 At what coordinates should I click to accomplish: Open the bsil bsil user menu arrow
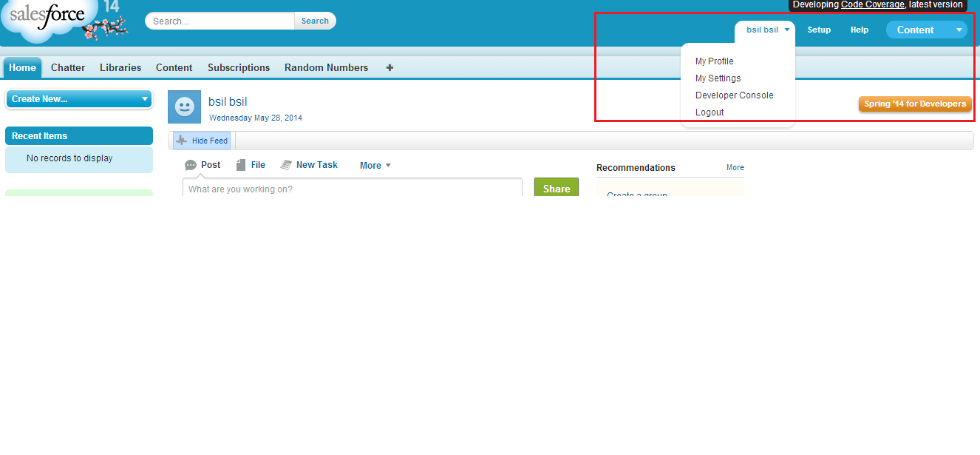click(x=787, y=30)
